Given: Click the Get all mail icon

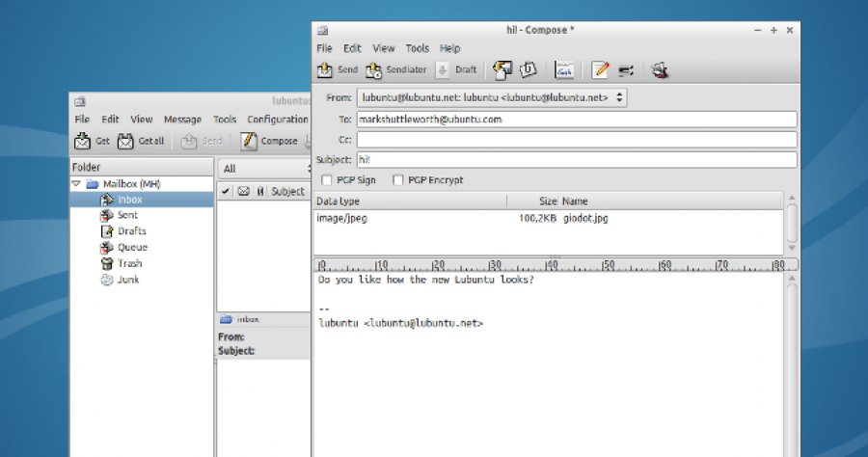Looking at the screenshot, I should 126,142.
